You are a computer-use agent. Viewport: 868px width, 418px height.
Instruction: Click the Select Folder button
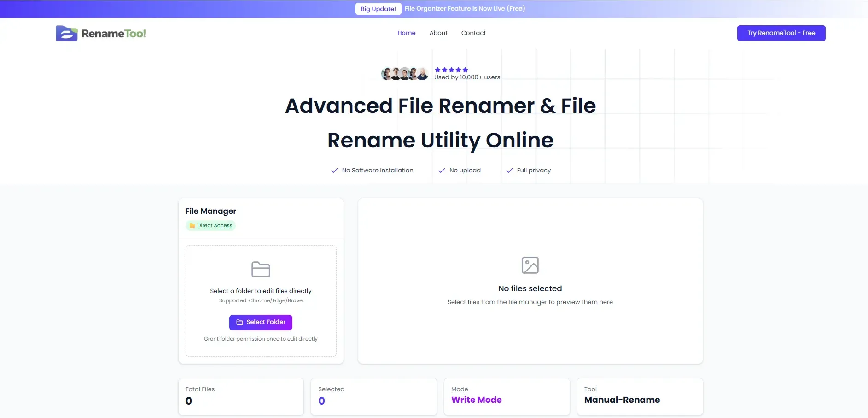(x=261, y=322)
